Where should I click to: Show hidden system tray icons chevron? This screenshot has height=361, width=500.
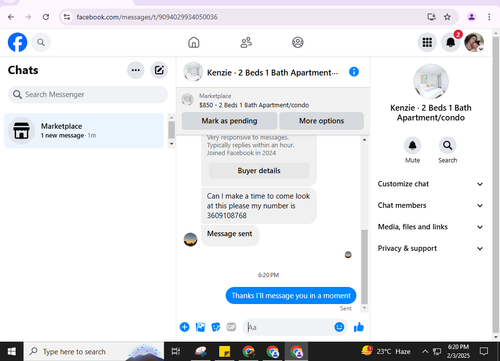pos(425,351)
